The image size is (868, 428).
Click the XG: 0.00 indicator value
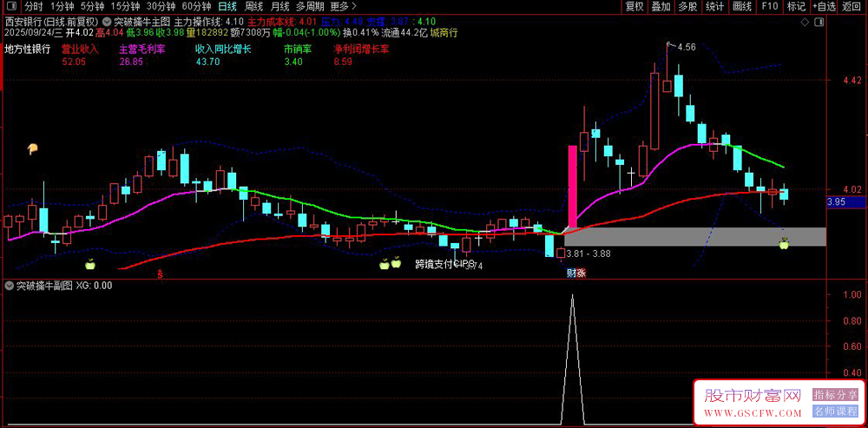click(x=94, y=286)
